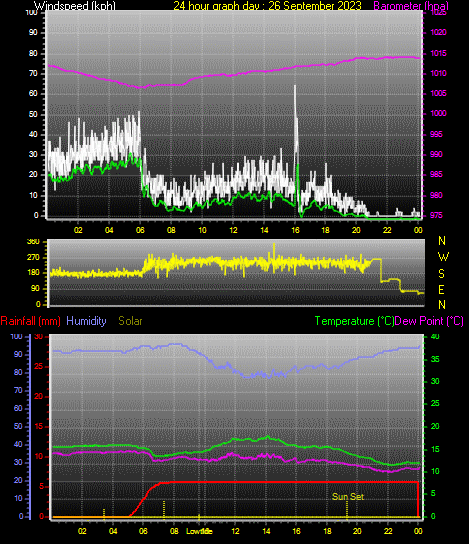Click the 'Sun Set' label in lower graph
Viewport: 469px width, 544px height.
[x=348, y=496]
